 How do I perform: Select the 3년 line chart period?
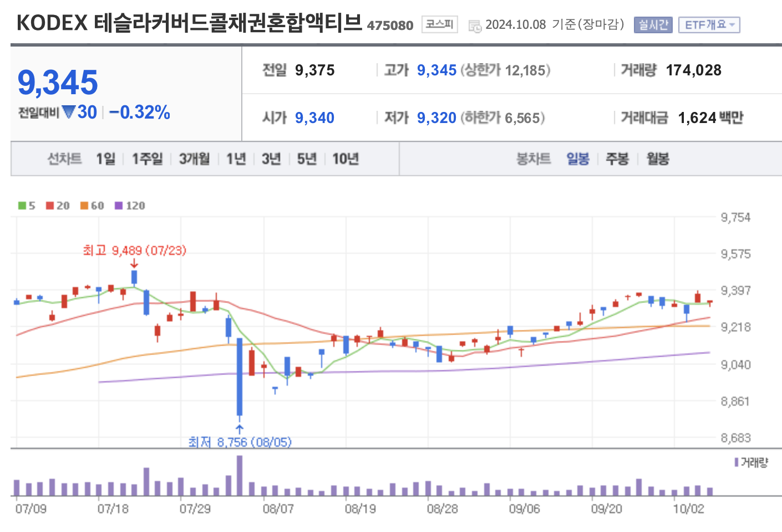[x=271, y=159]
